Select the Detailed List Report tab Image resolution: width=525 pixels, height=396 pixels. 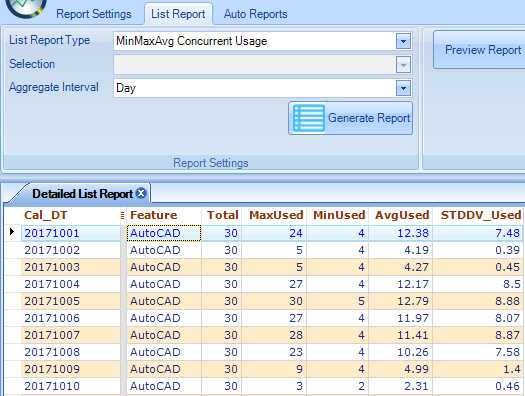click(x=82, y=194)
